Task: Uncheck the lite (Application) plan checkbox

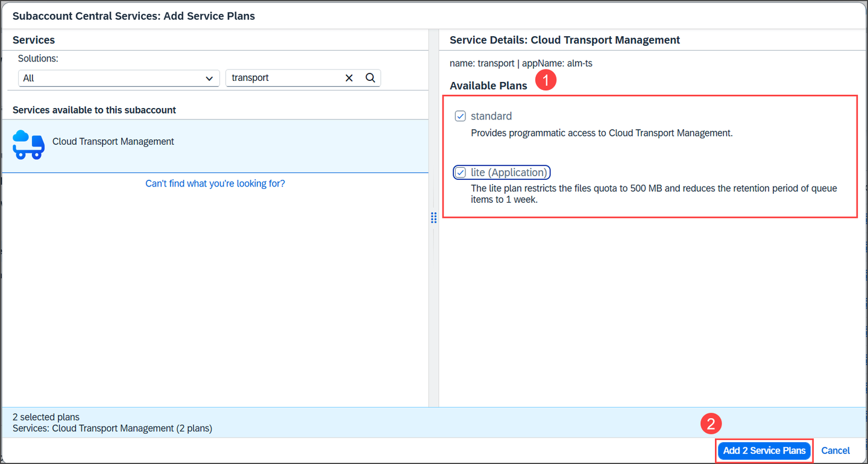Action: coord(461,173)
